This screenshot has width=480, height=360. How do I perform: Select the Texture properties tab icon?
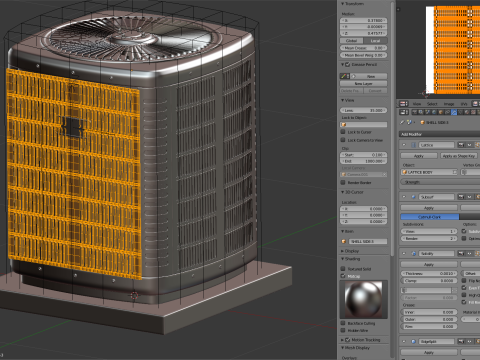coord(473,112)
